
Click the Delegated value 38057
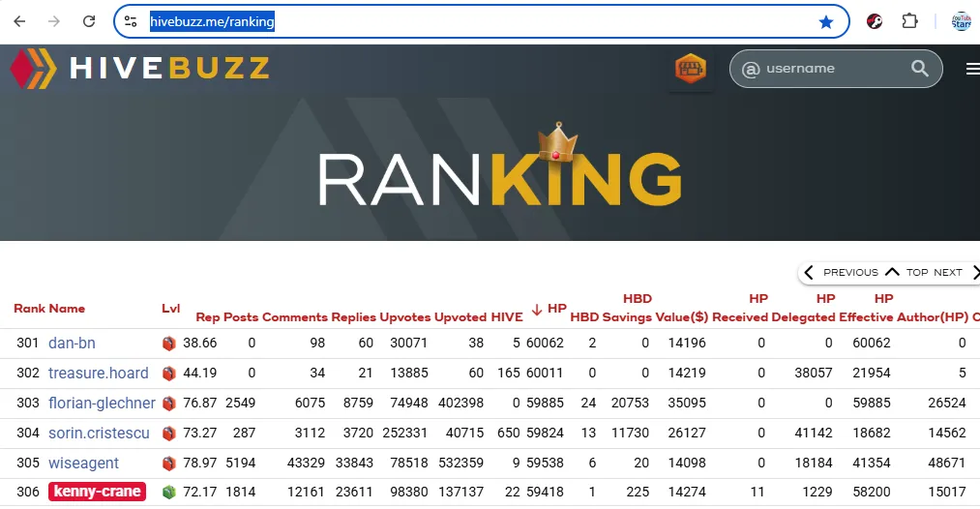pos(814,373)
